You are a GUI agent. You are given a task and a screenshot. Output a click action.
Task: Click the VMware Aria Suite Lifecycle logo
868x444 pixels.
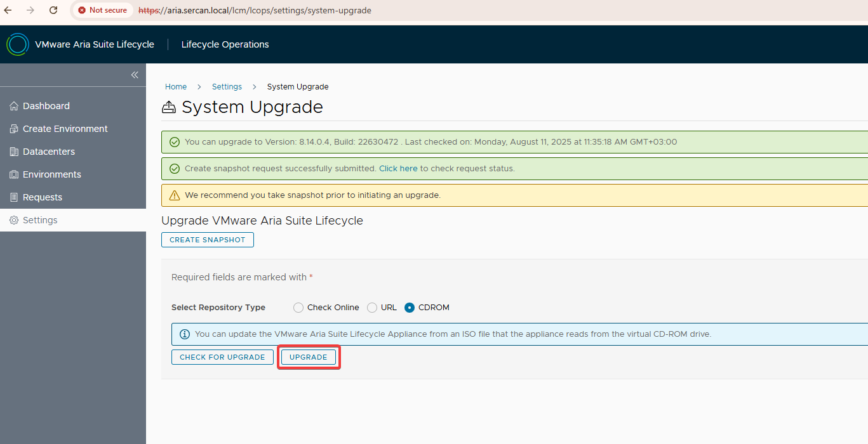(18, 44)
